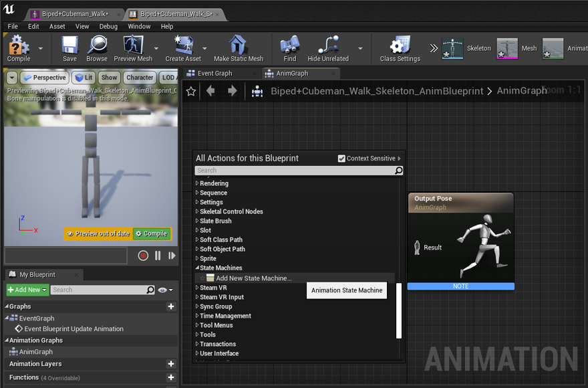
Task: Open the Show viewport menu
Action: 109,78
